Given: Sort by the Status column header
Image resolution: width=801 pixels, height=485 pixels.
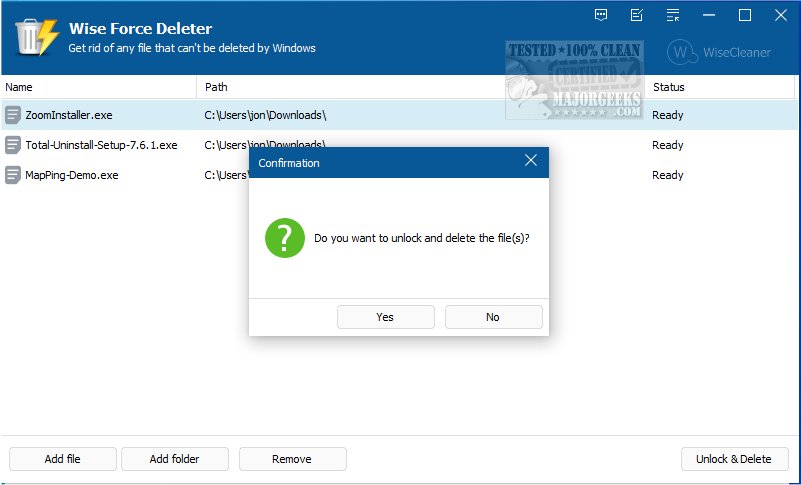Looking at the screenshot, I should [720, 87].
